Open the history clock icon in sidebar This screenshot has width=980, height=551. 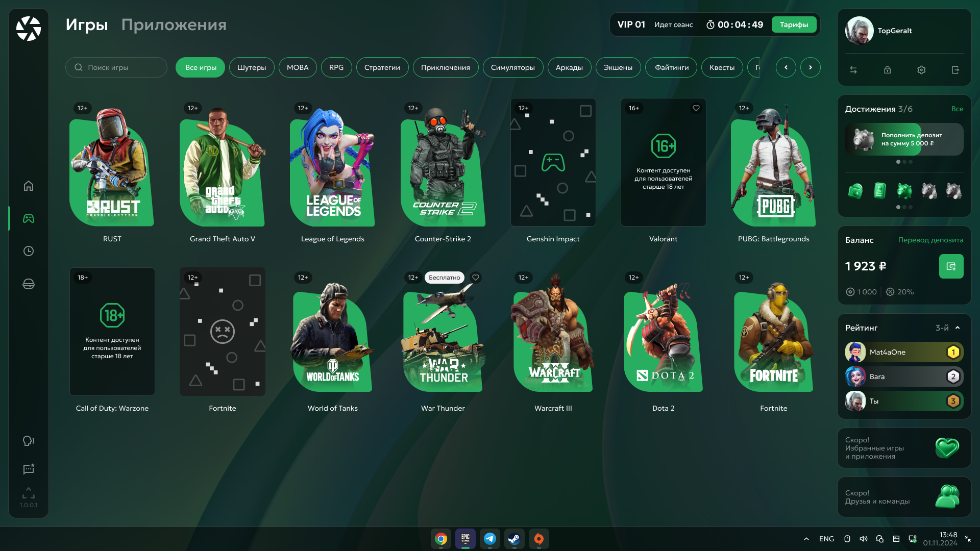click(x=29, y=251)
